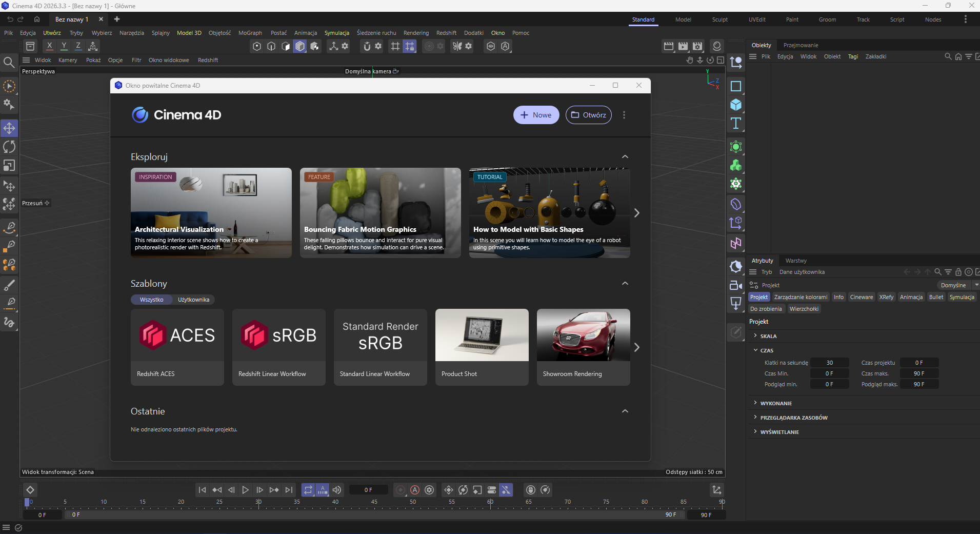Add a new project tab with plus
The image size is (980, 534).
point(117,19)
